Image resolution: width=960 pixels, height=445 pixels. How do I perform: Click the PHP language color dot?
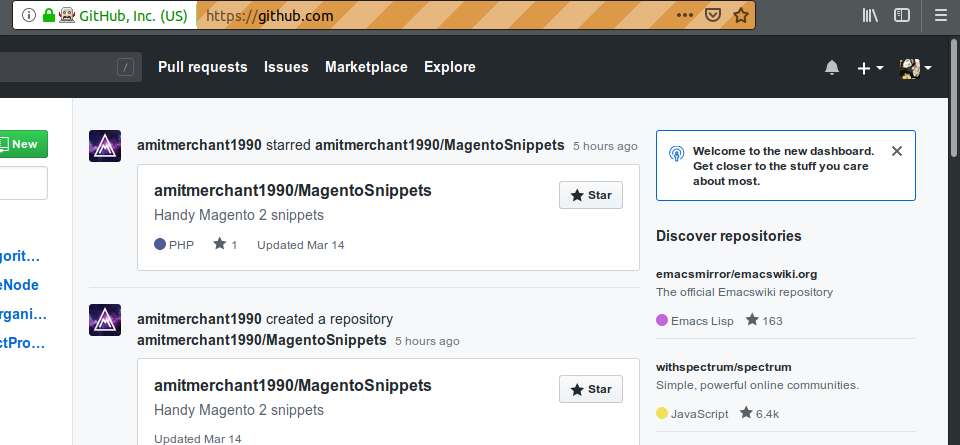click(160, 245)
